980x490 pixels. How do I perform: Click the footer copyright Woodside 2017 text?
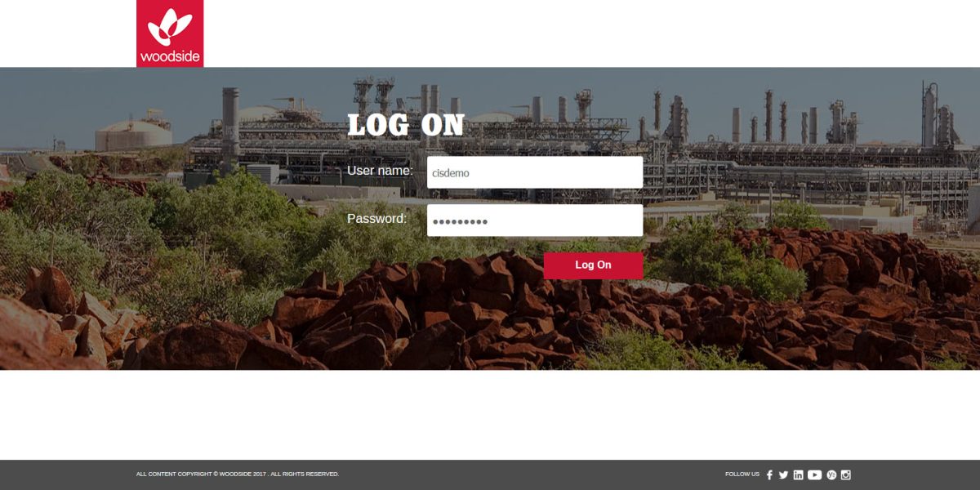pyautogui.click(x=238, y=474)
